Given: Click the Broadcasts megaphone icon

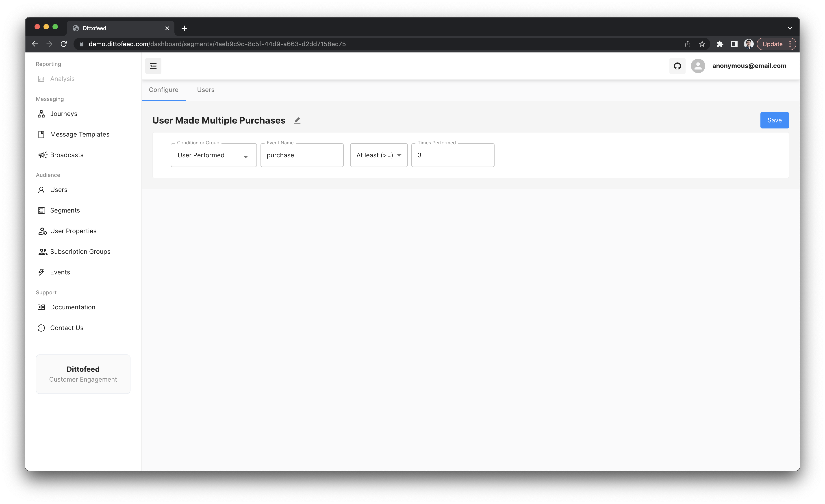Looking at the screenshot, I should [x=43, y=155].
